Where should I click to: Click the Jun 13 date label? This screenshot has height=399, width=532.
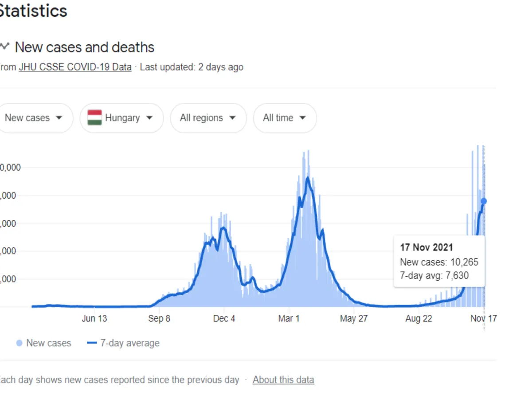coord(94,319)
